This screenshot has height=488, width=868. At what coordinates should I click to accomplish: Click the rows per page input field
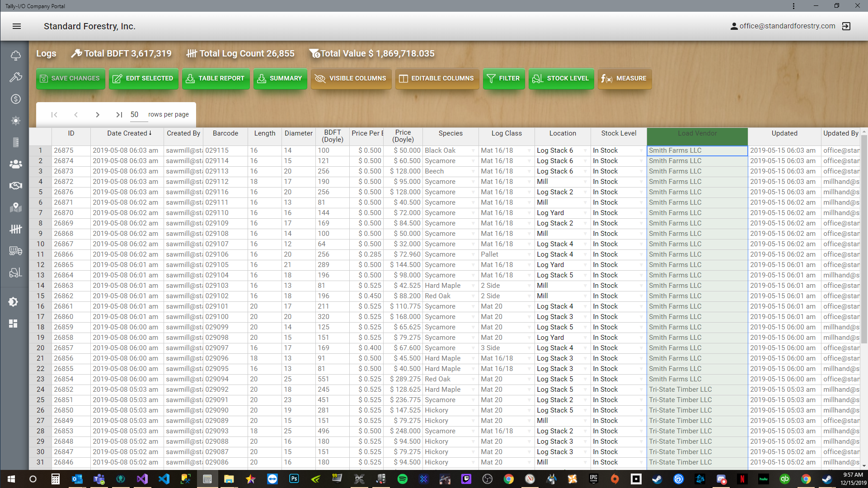pyautogui.click(x=138, y=115)
